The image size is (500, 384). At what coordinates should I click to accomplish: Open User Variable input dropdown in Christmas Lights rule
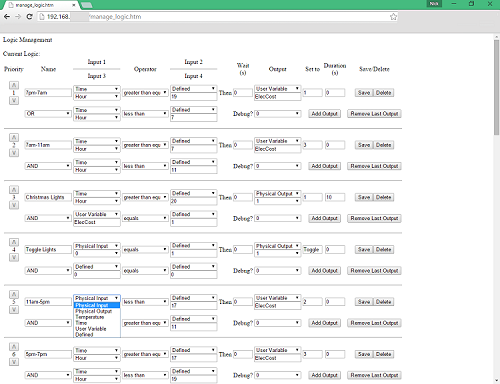97,214
